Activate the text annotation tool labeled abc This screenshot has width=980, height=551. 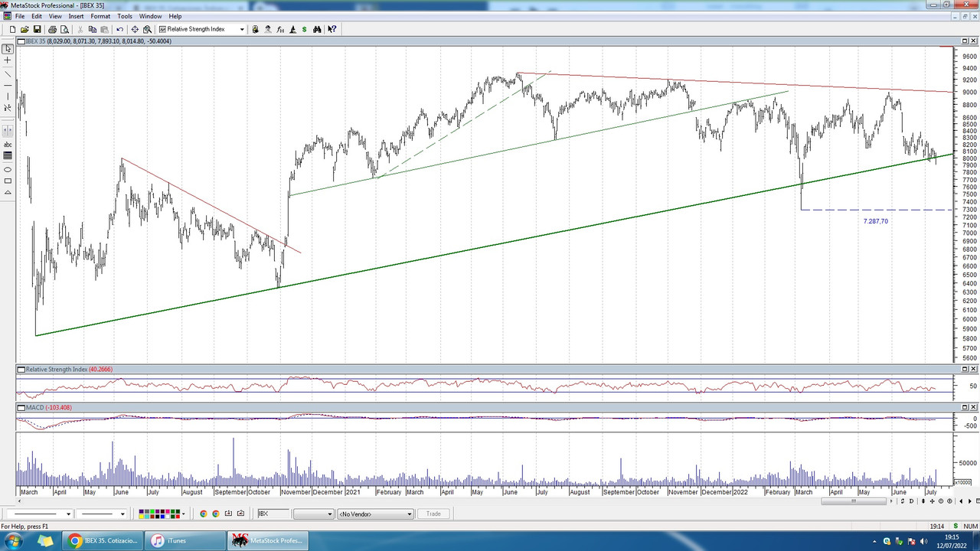point(7,145)
